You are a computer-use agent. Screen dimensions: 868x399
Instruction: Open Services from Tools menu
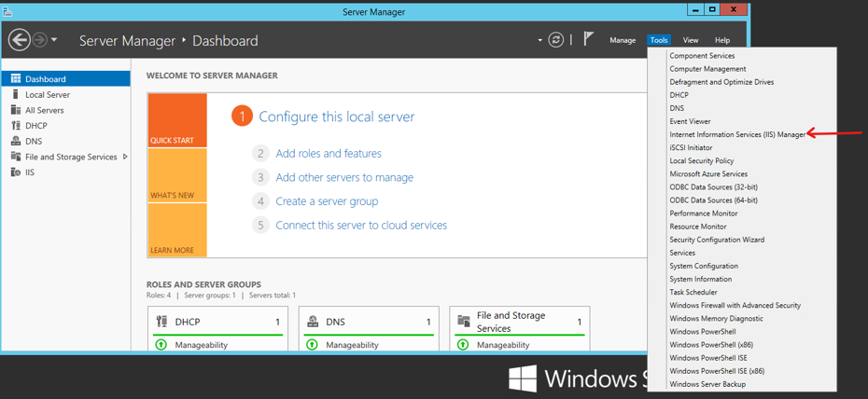(x=682, y=253)
